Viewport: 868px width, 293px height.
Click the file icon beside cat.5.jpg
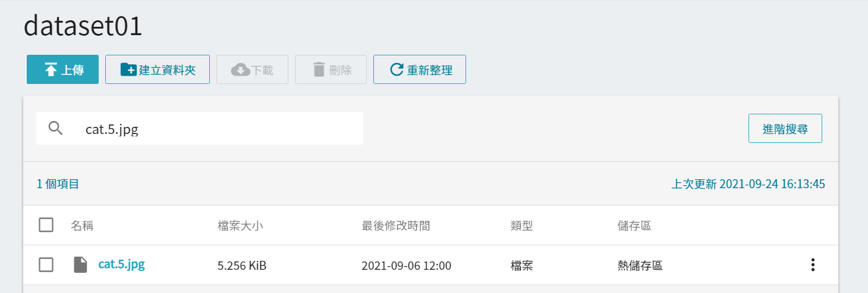point(80,265)
